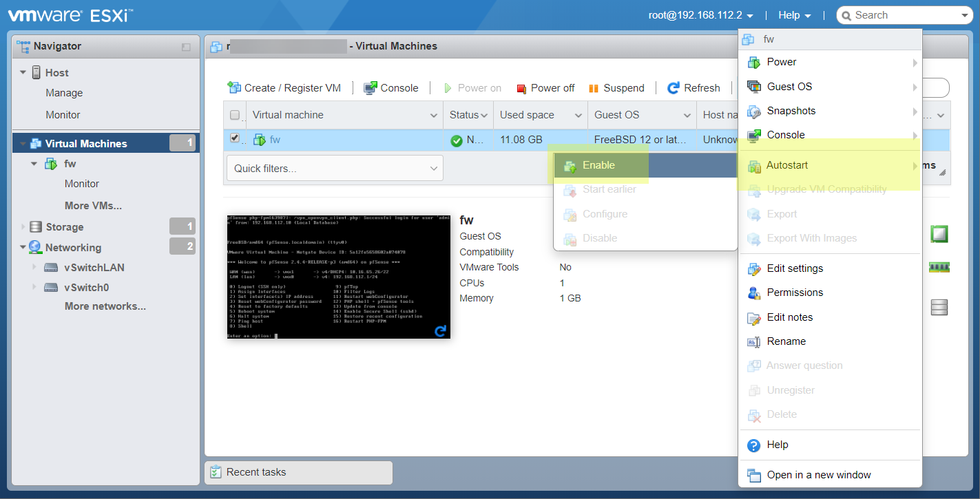The height and width of the screenshot is (499, 980).
Task: Open the Used space column dropdown arrow
Action: [579, 115]
